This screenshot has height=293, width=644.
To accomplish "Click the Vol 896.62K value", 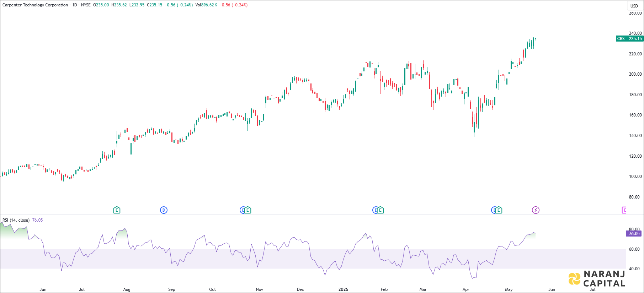I will (206, 5).
